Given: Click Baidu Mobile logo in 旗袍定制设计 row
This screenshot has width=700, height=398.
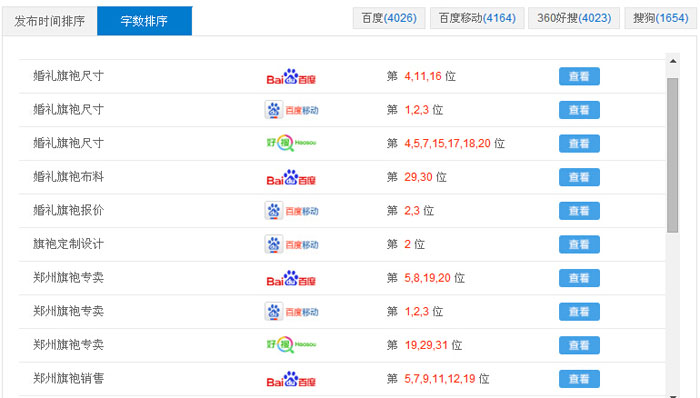Looking at the screenshot, I should point(292,245).
